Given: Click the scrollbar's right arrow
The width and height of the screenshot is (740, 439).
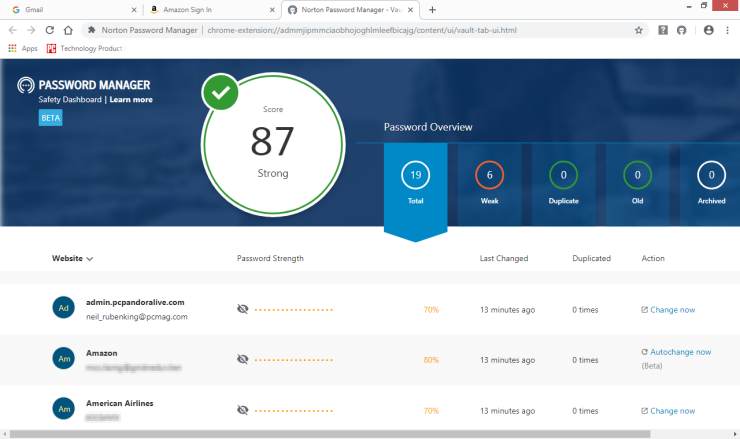Looking at the screenshot, I should coord(735,434).
